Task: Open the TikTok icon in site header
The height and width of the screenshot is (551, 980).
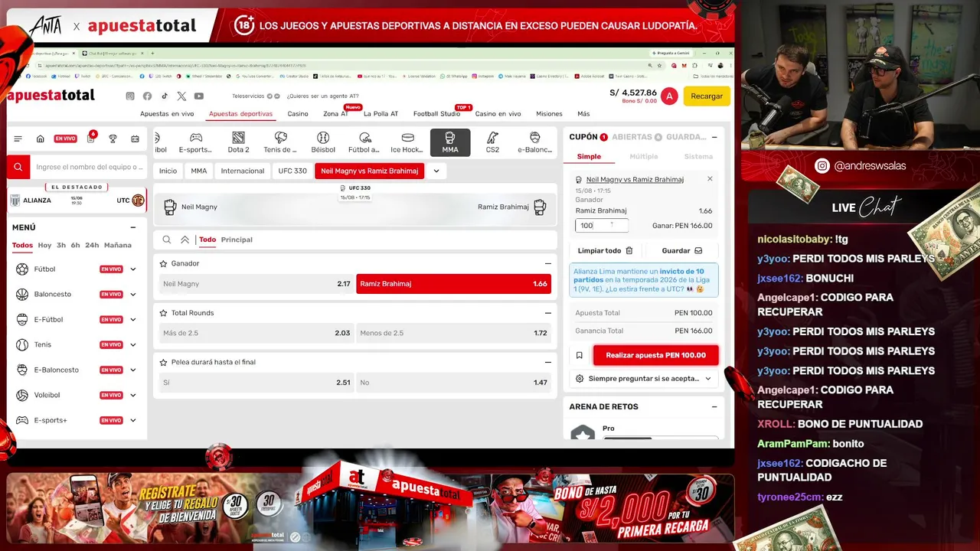Action: tap(165, 96)
